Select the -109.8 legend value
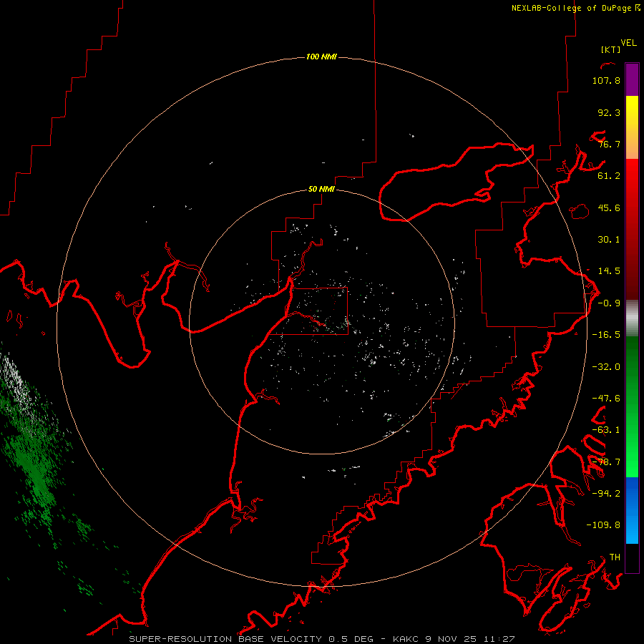This screenshot has width=644, height=644. pyautogui.click(x=603, y=525)
